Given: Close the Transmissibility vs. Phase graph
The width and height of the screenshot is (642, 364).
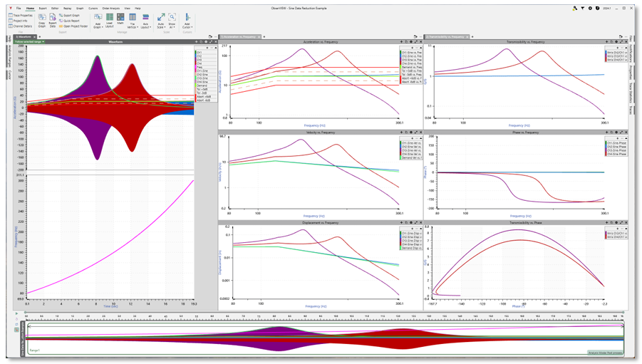Looking at the screenshot, I should pos(626,223).
